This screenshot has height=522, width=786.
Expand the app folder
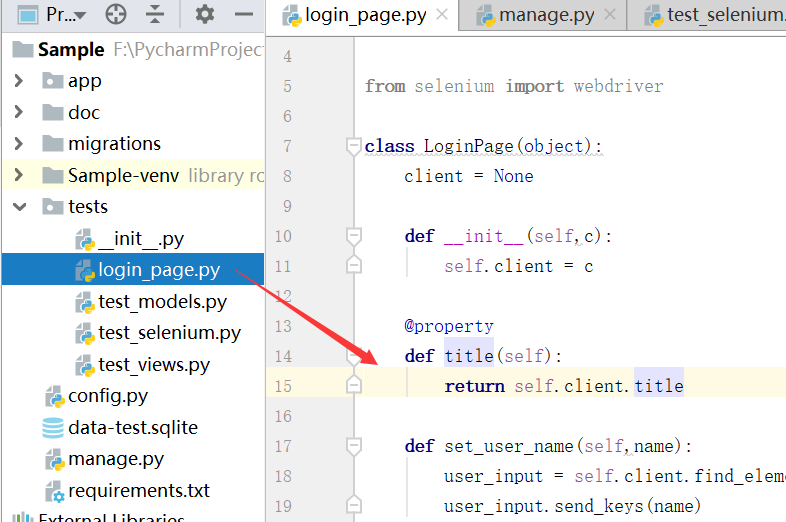click(19, 80)
